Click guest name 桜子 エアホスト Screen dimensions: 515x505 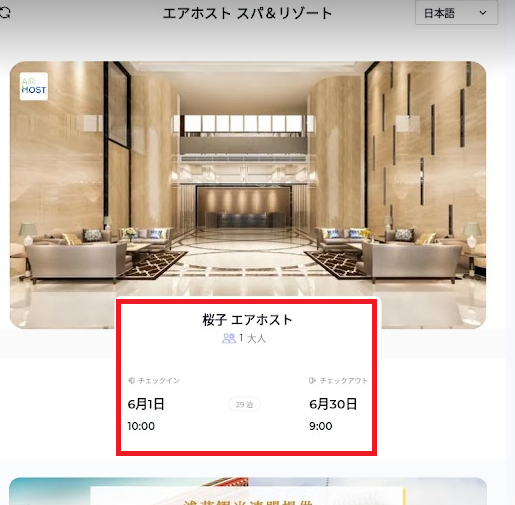(247, 320)
